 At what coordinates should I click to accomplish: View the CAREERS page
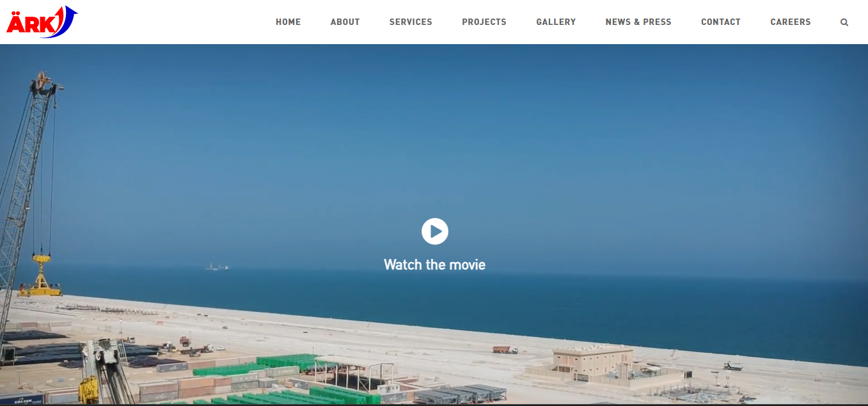point(790,22)
